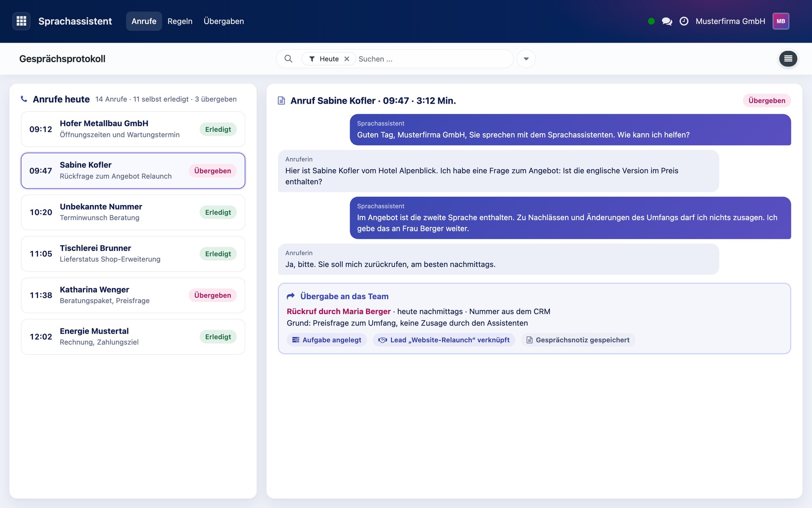The height and width of the screenshot is (508, 812).
Task: Click the MB user avatar
Action: click(781, 21)
